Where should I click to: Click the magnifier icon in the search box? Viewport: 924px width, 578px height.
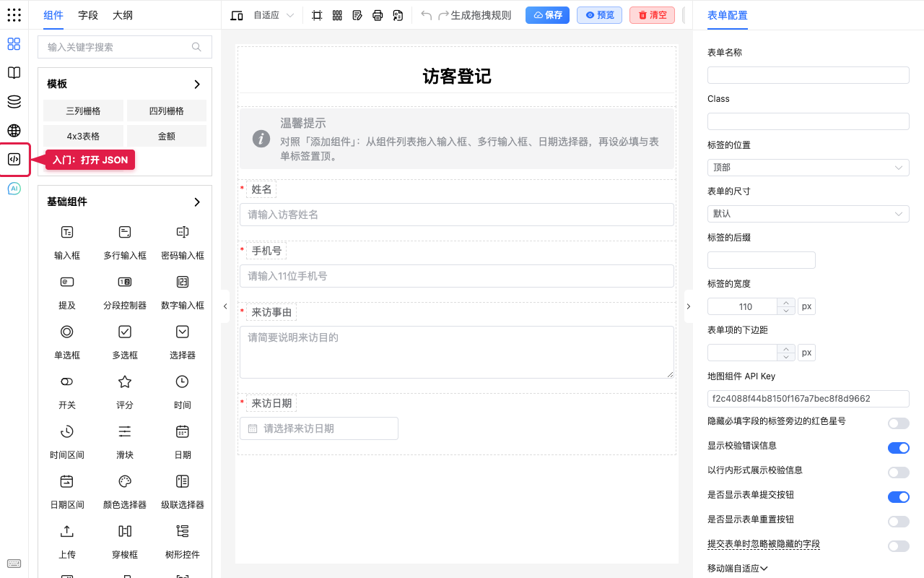tap(196, 47)
